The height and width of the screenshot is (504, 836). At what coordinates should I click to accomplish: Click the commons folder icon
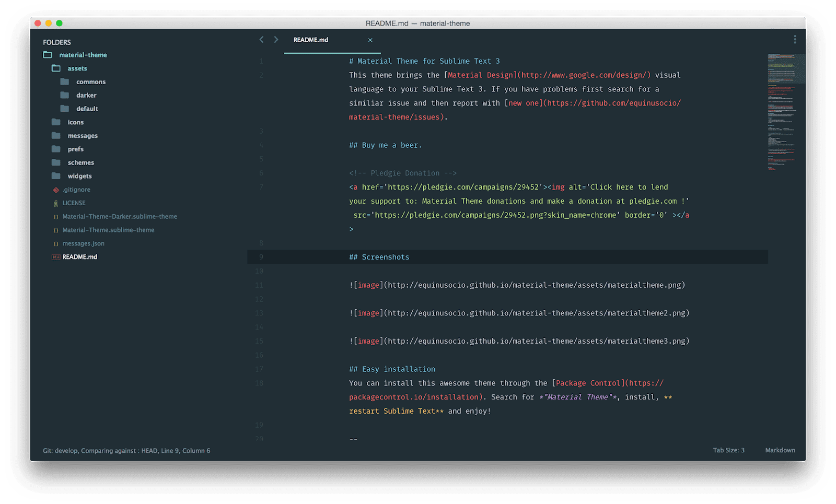coord(65,81)
